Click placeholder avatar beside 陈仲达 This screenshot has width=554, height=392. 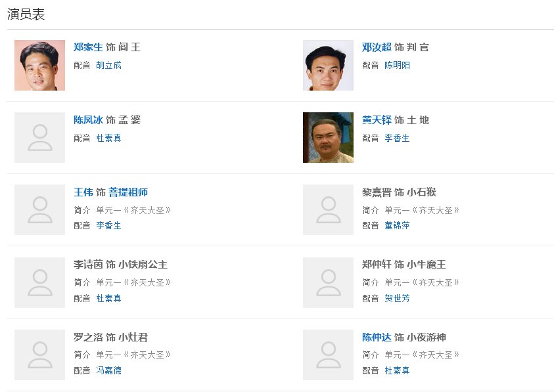[x=328, y=355]
